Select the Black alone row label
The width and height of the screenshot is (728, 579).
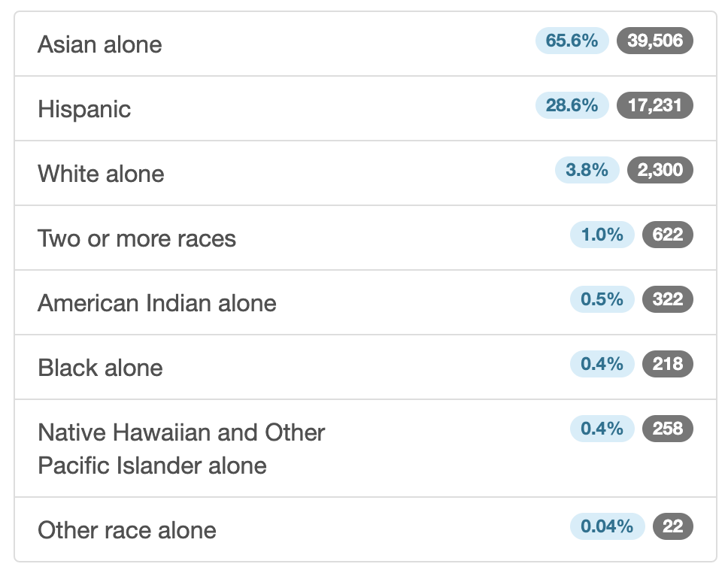tap(100, 368)
